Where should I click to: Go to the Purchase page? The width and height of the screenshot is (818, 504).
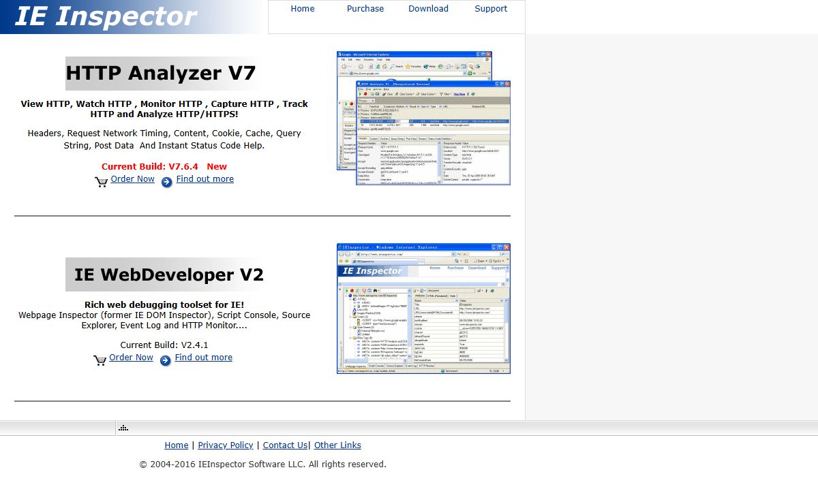click(365, 9)
